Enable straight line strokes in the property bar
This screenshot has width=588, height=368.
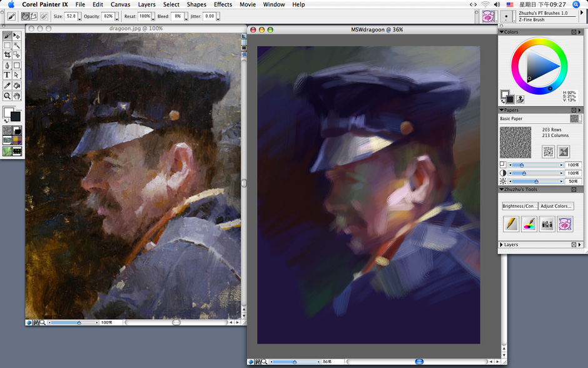click(33, 16)
